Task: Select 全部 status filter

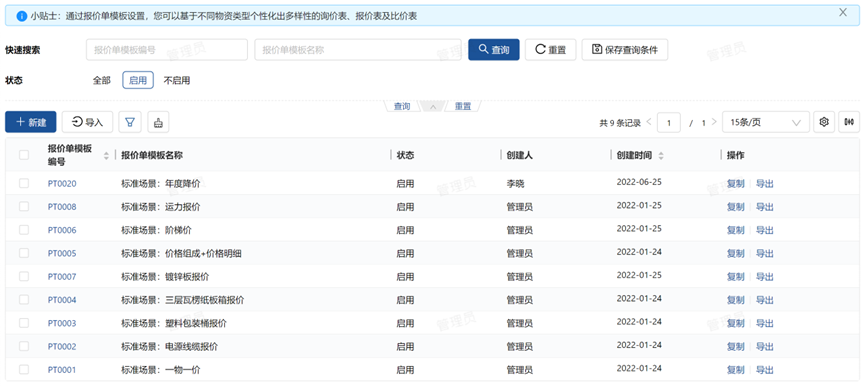Action: (x=102, y=80)
